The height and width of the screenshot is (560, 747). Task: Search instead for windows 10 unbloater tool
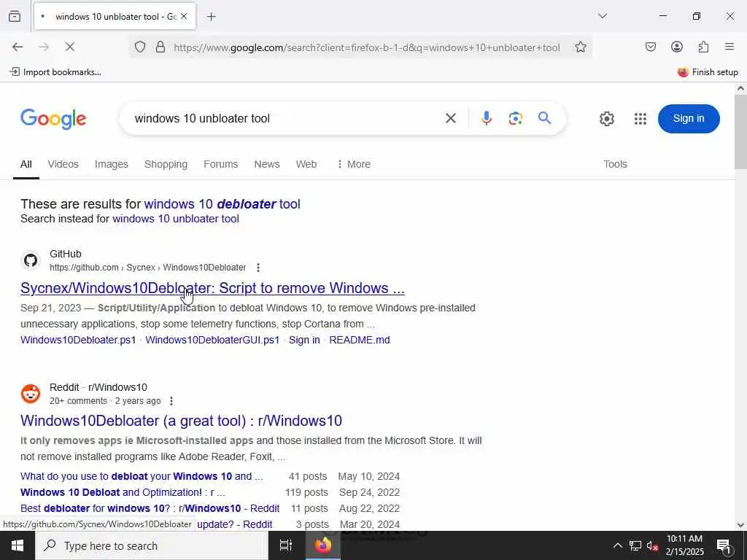point(175,219)
